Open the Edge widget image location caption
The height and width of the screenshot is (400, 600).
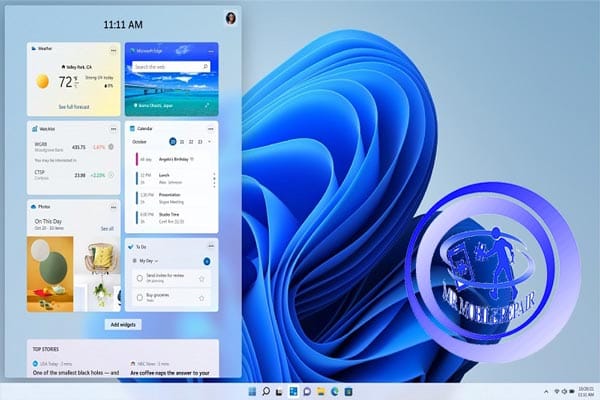[x=153, y=105]
